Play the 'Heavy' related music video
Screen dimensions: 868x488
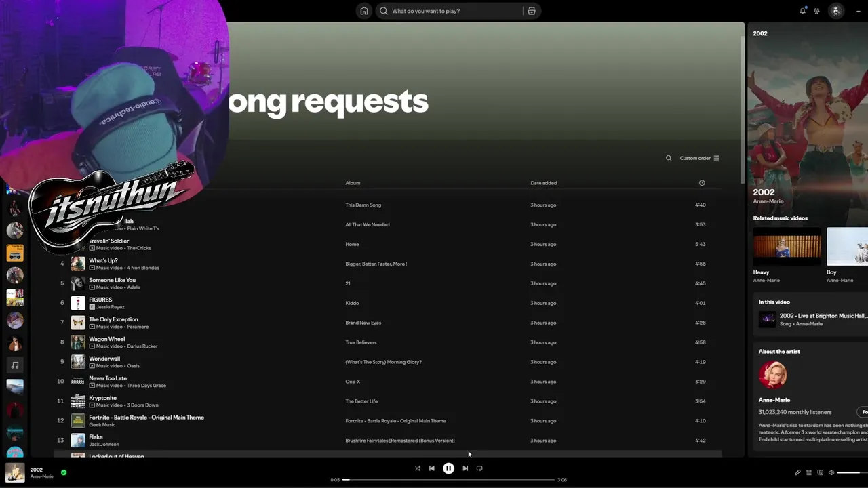[x=787, y=247]
